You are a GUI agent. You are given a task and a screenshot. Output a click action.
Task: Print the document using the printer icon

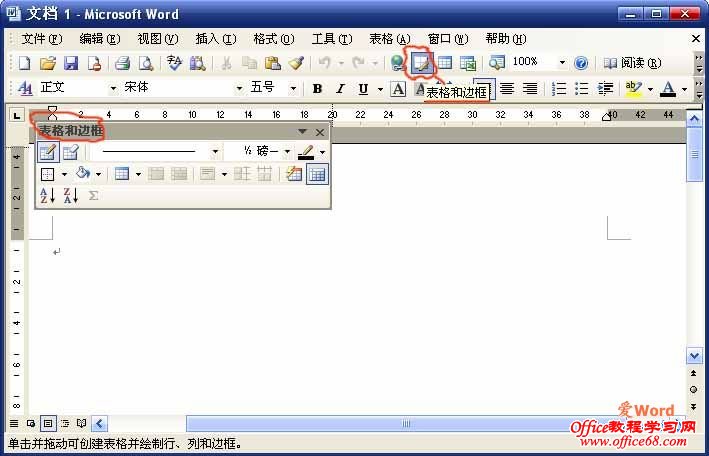[122, 63]
